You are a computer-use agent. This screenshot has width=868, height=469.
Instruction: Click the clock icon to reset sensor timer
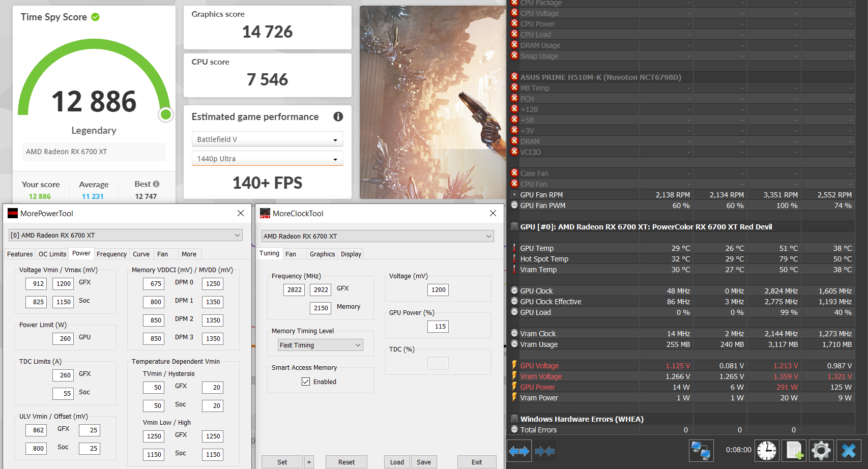click(x=767, y=451)
